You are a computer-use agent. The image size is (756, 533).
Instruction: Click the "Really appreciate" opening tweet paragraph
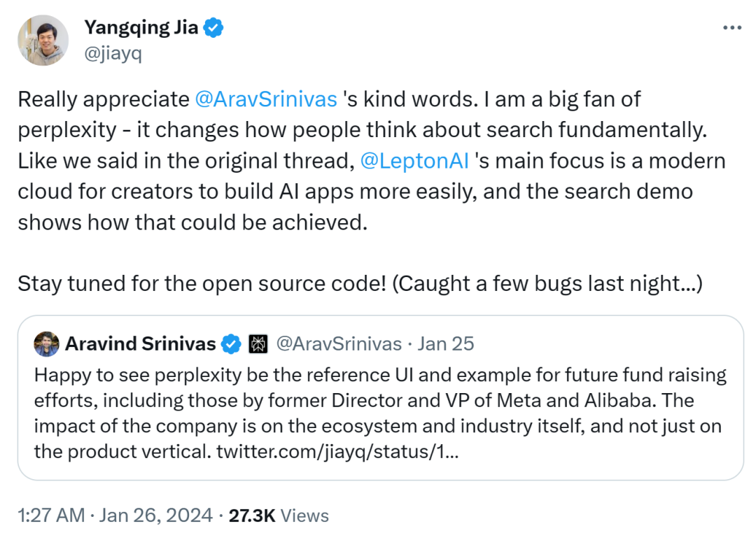click(105, 99)
